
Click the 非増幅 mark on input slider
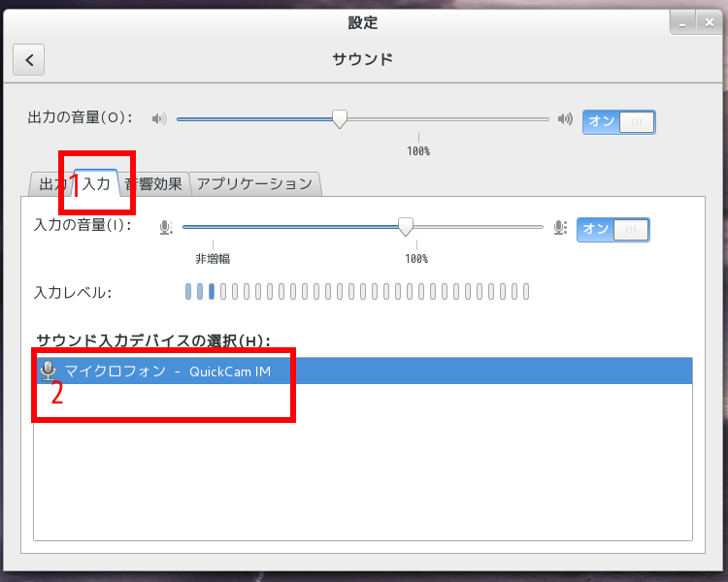click(x=213, y=258)
